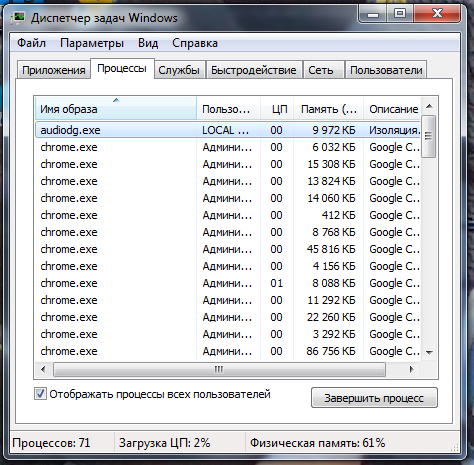The image size is (474, 465).
Task: Click the Завершить процесс button
Action: pyautogui.click(x=374, y=398)
